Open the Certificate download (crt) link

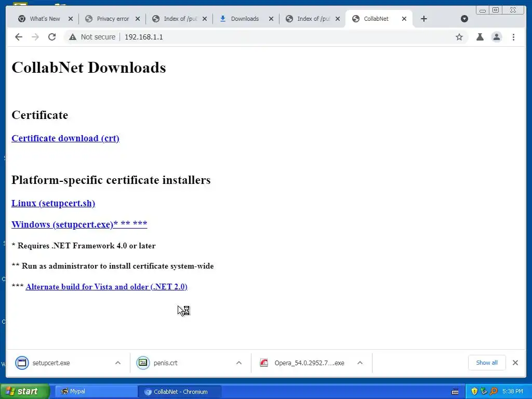tap(65, 138)
